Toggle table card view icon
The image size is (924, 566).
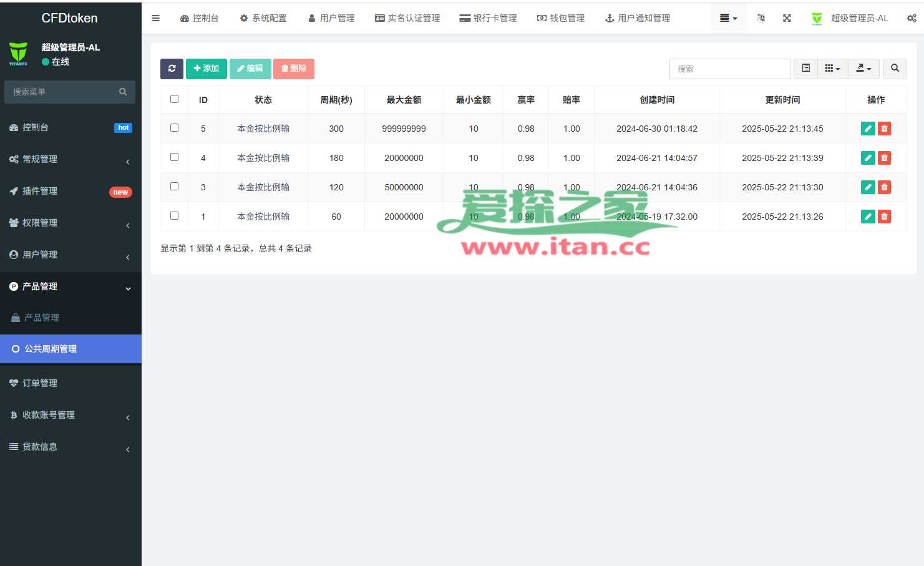[806, 69]
